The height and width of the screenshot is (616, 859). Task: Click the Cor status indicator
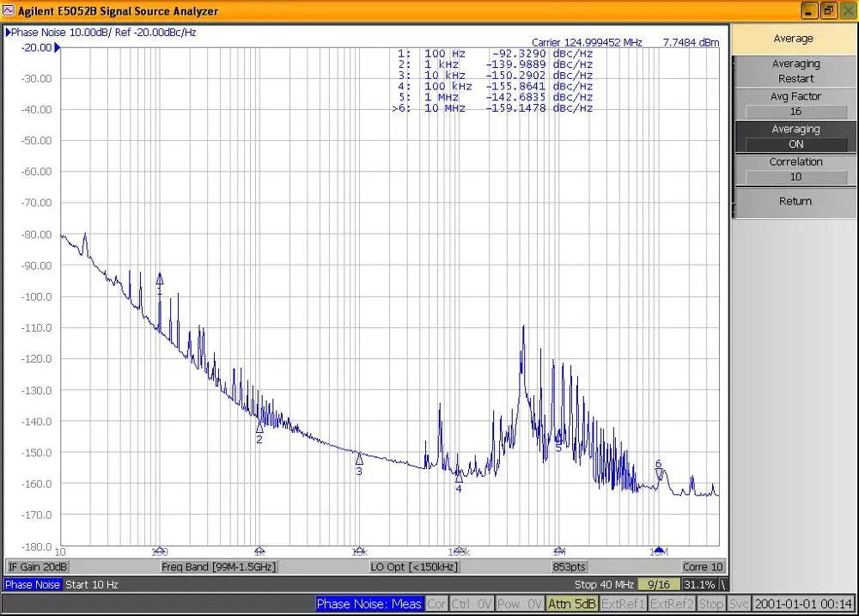click(436, 604)
